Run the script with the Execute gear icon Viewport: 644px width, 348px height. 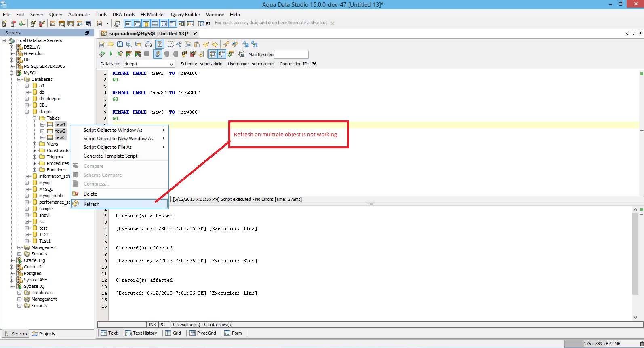pyautogui.click(x=102, y=54)
